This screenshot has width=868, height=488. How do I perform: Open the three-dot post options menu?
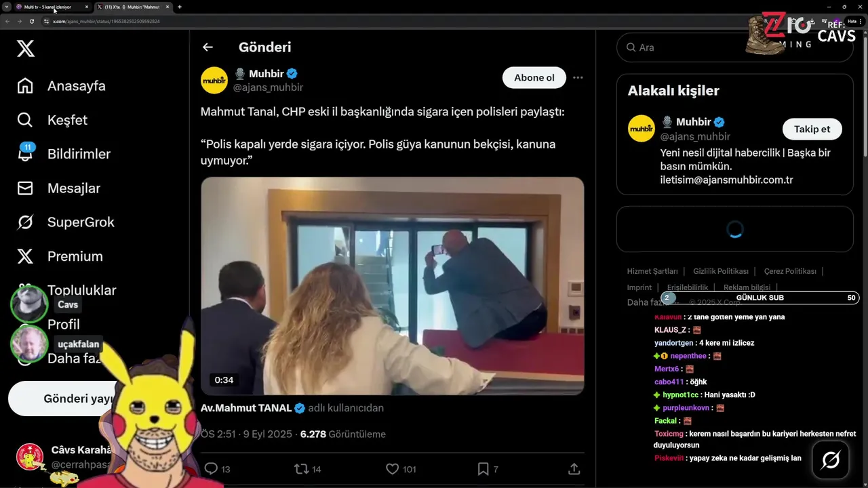pyautogui.click(x=578, y=77)
